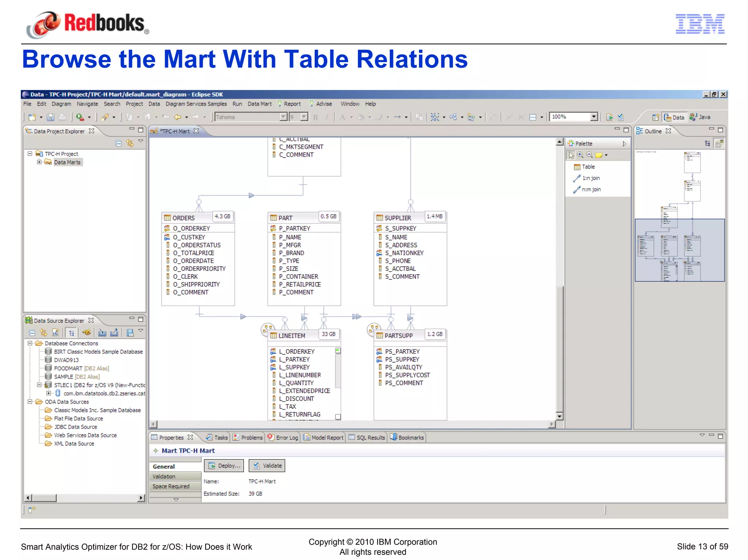Click the Deploy... button

point(224,466)
